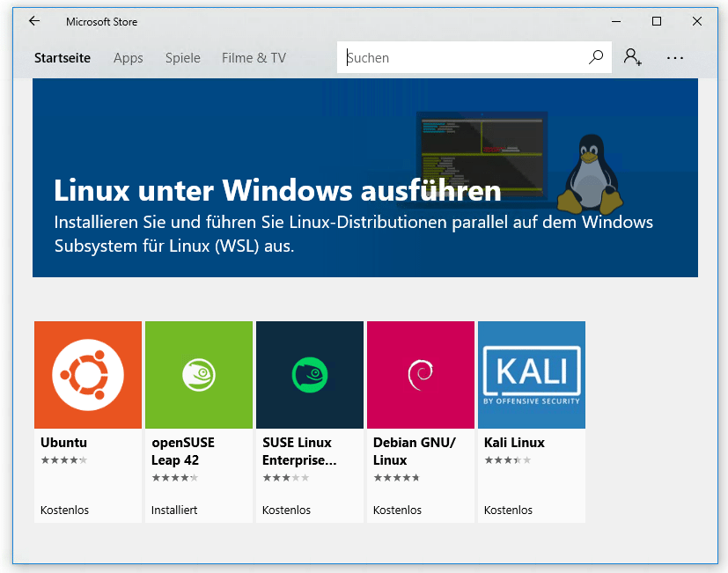Open the SUSE Linux Enterprise logo tile
This screenshot has width=728, height=573.
tap(310, 375)
